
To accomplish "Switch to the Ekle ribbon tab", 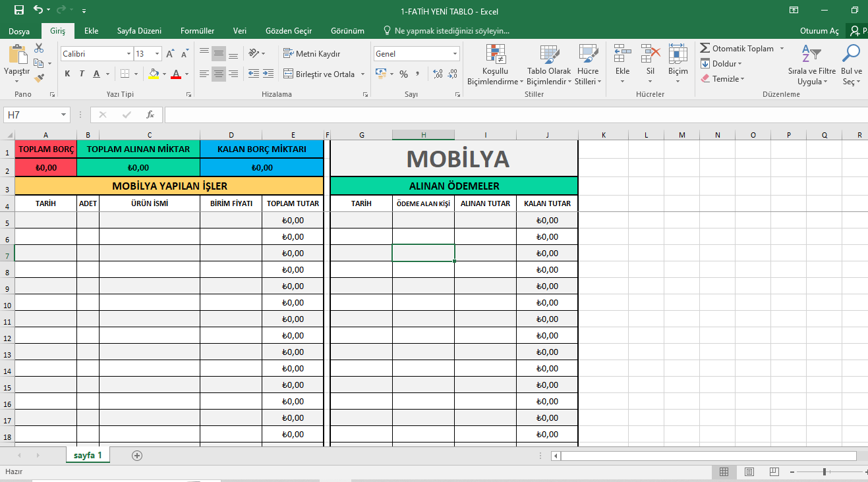I will click(92, 31).
